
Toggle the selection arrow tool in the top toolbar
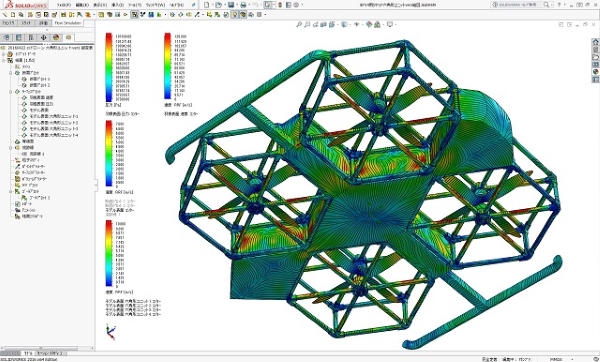268,5
